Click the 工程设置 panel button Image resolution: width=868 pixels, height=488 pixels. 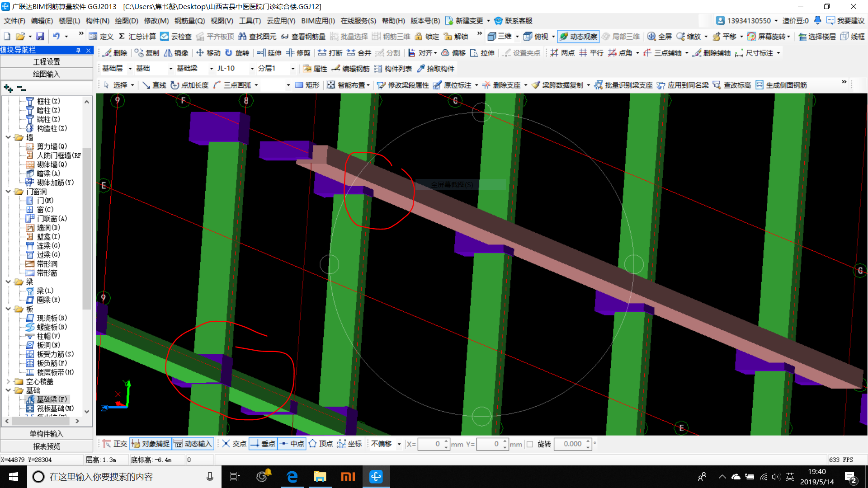click(47, 61)
